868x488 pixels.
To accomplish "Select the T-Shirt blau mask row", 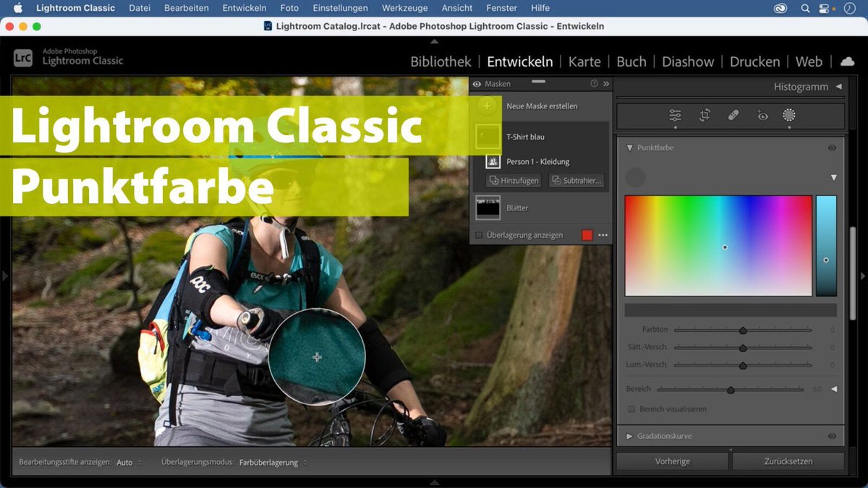I will pyautogui.click(x=541, y=137).
